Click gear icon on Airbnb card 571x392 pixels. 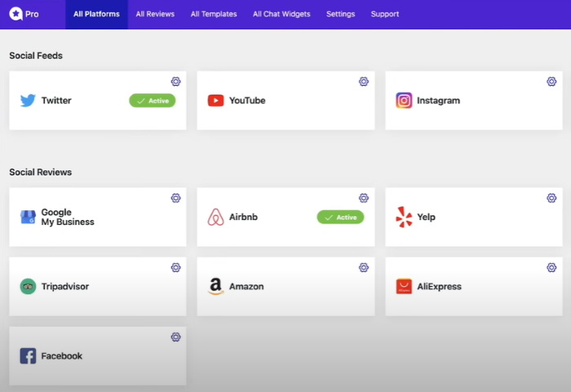point(364,198)
